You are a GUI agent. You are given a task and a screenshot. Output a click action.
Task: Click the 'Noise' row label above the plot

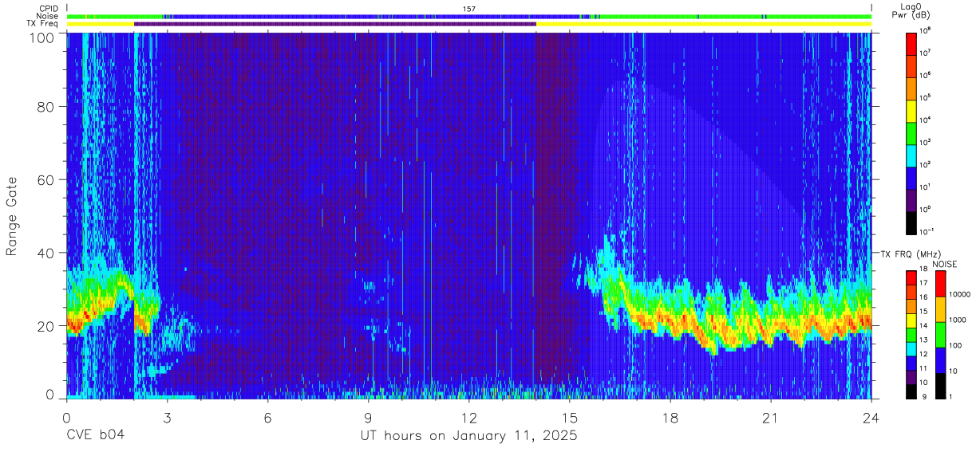(x=48, y=16)
